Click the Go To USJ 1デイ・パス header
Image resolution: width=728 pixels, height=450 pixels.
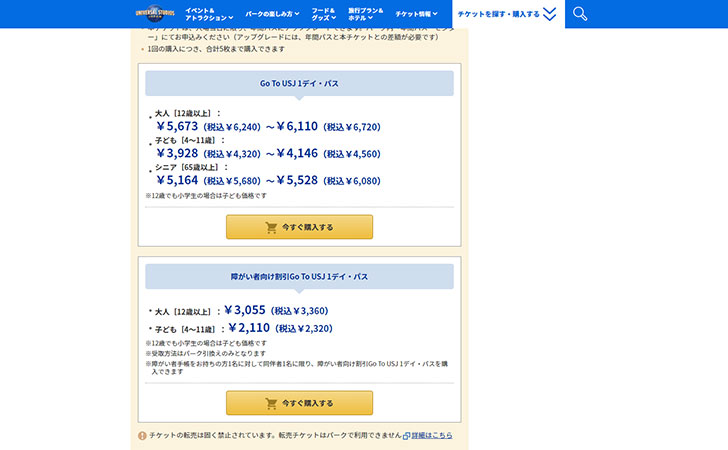pos(299,84)
